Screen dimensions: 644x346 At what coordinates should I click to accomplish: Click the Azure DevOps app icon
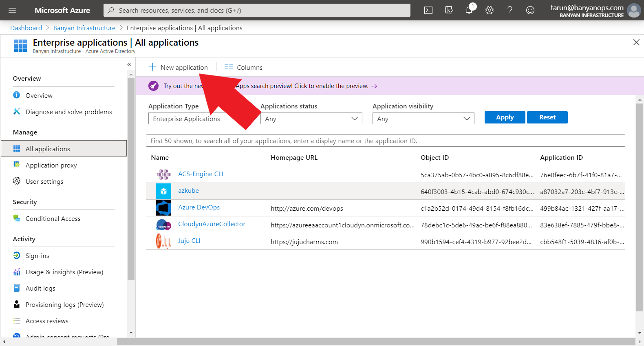click(x=163, y=208)
